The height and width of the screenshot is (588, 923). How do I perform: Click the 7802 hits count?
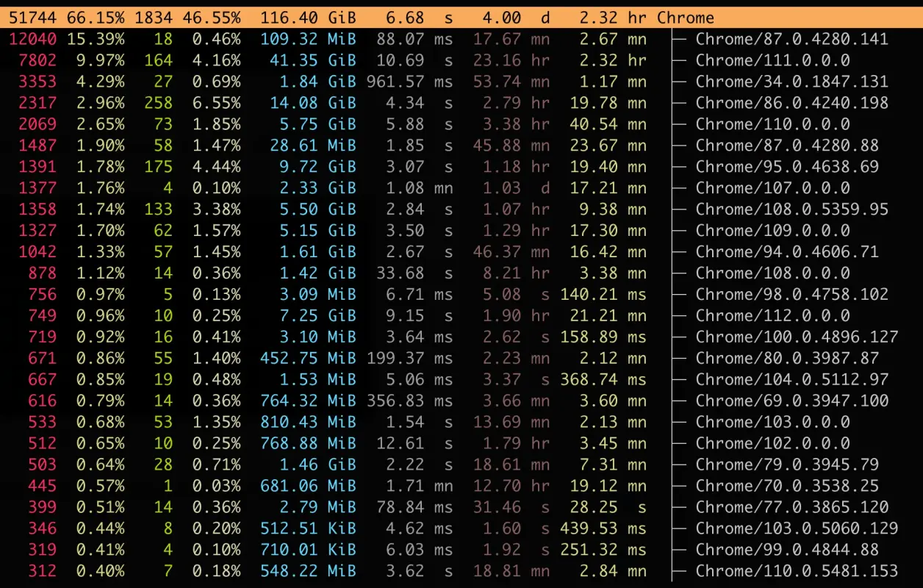point(37,60)
